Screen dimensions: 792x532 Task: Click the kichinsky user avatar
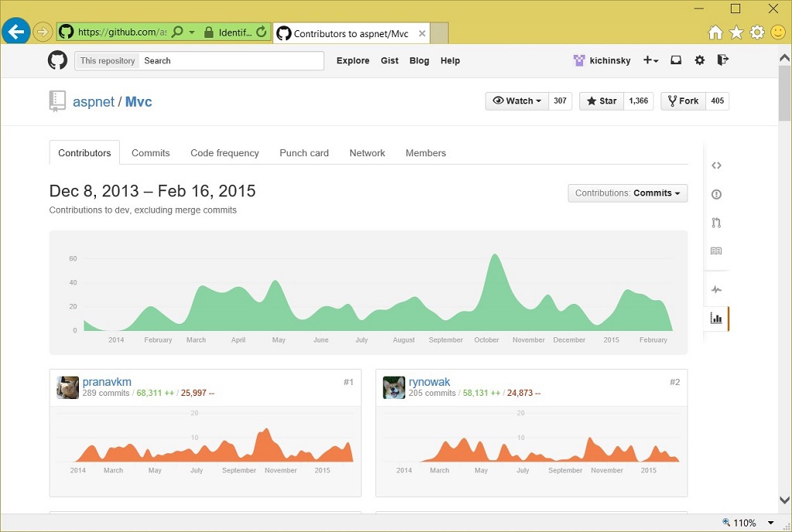579,60
